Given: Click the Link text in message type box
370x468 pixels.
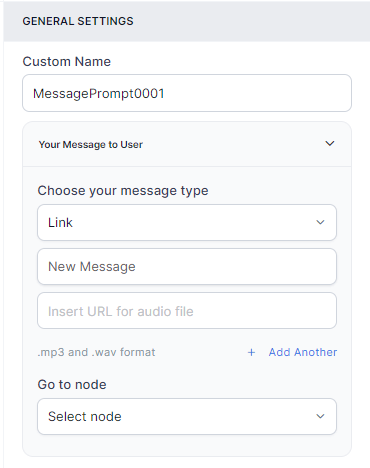Looking at the screenshot, I should [60, 223].
